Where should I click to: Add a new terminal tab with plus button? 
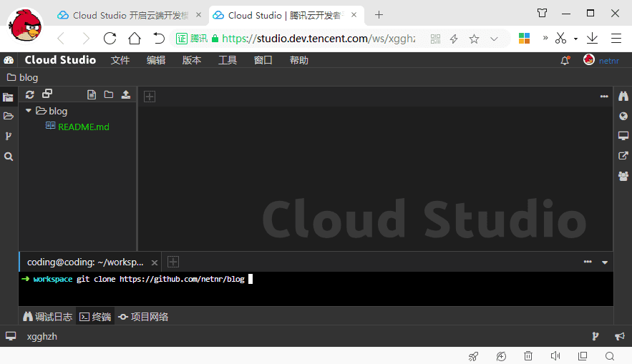tap(172, 262)
